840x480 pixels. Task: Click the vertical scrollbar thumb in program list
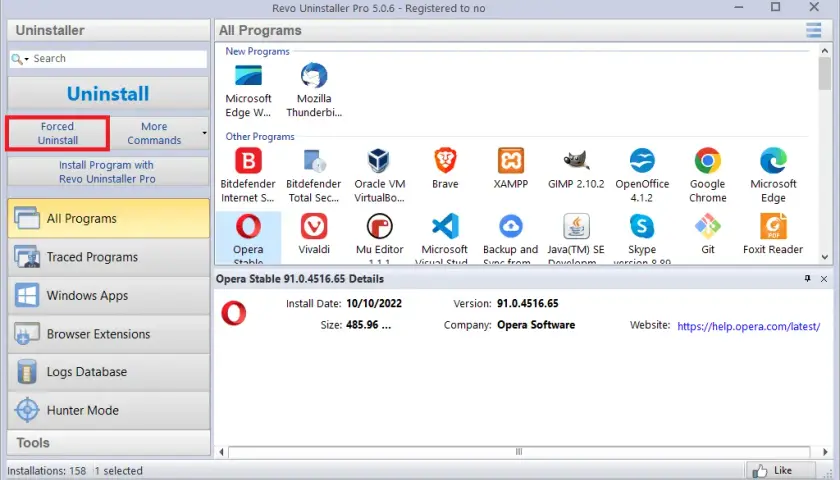[x=824, y=73]
